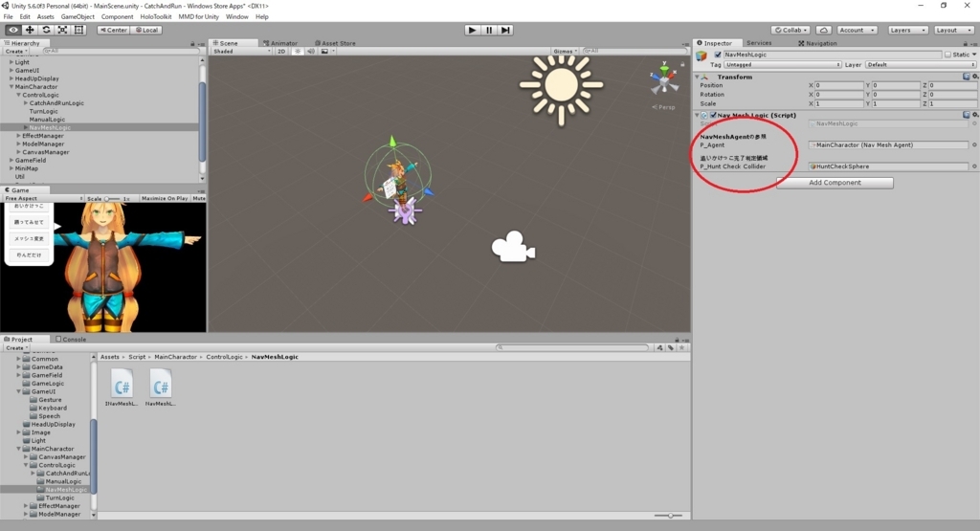Click the Step frame button

[505, 30]
